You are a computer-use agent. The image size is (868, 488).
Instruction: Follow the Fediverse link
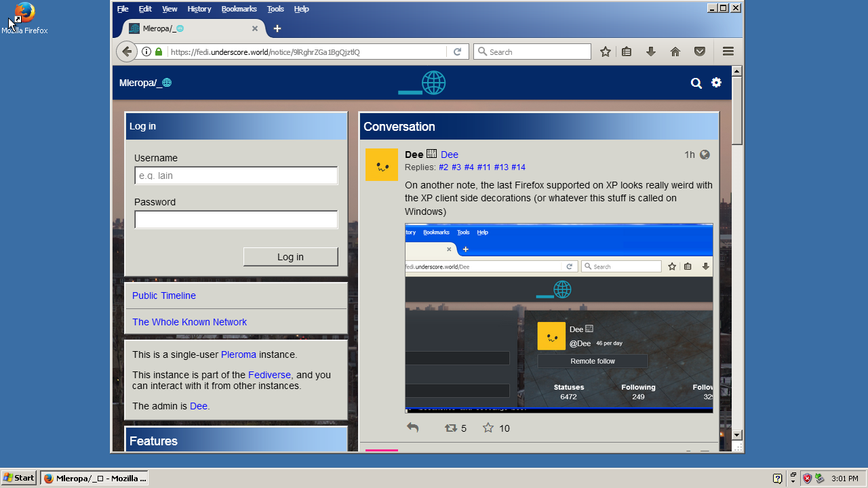click(269, 375)
